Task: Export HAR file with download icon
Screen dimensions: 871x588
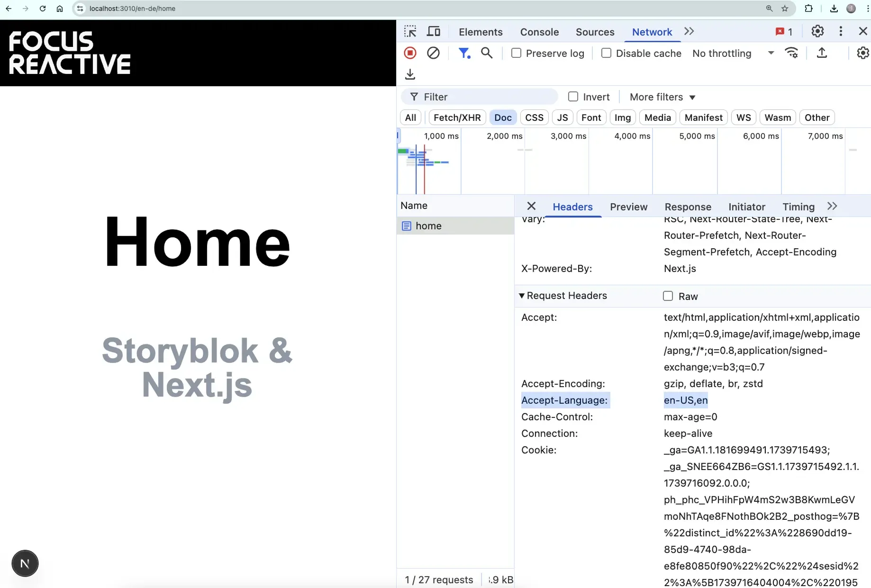Action: click(x=410, y=74)
